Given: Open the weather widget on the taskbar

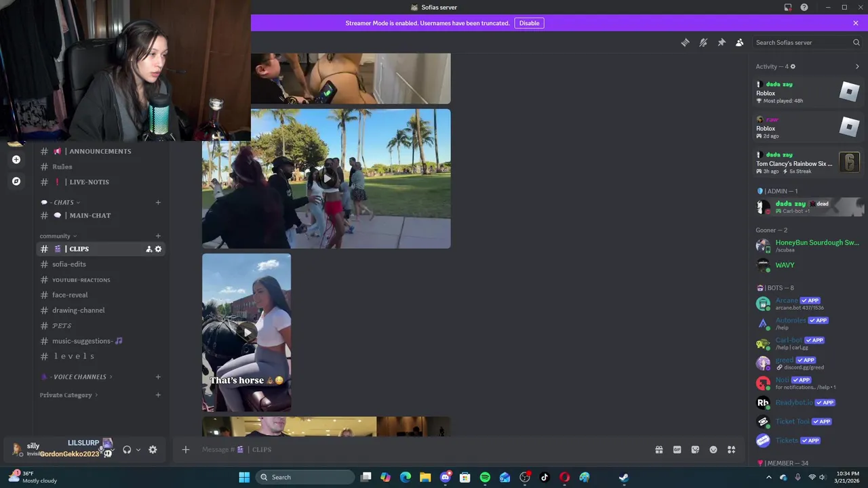Looking at the screenshot, I should pyautogui.click(x=33, y=477).
